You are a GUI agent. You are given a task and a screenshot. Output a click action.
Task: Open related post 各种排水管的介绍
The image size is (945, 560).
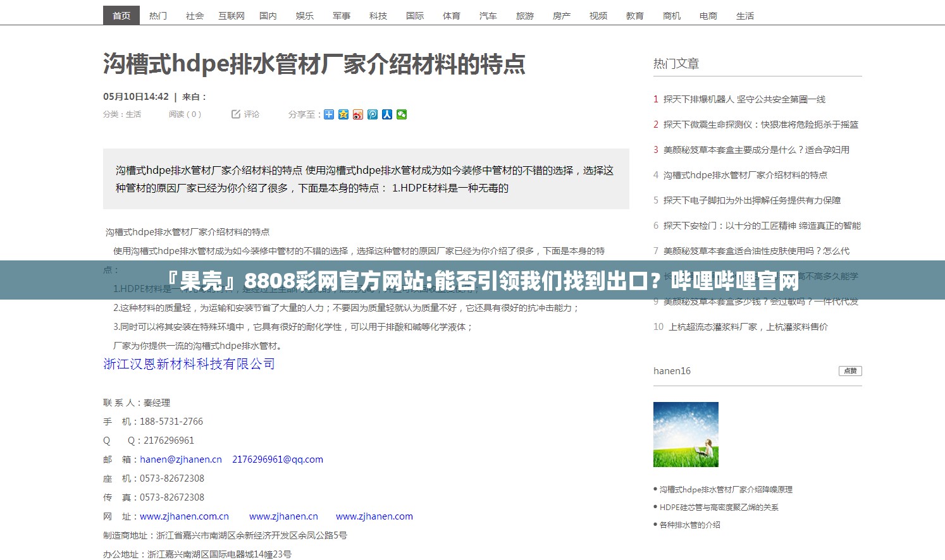click(x=689, y=525)
